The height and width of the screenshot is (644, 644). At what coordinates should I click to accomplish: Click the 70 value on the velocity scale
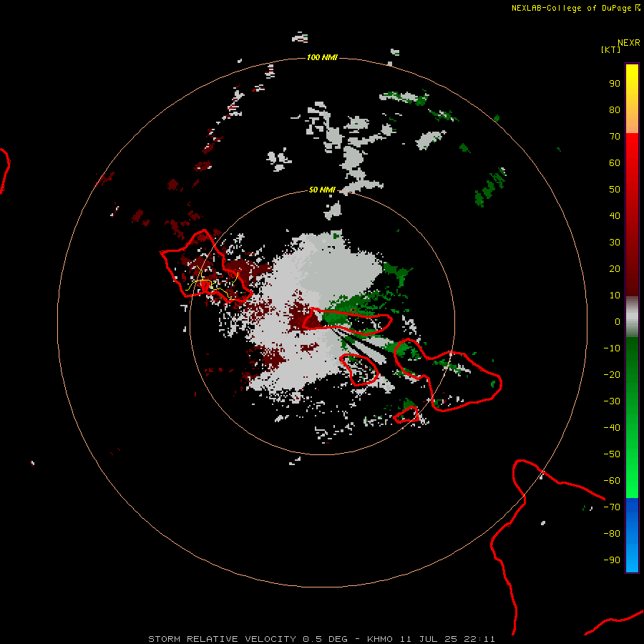pyautogui.click(x=615, y=137)
